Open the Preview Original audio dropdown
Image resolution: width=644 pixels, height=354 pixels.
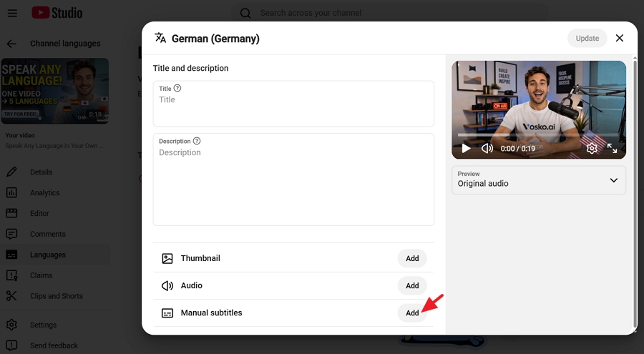pos(538,180)
